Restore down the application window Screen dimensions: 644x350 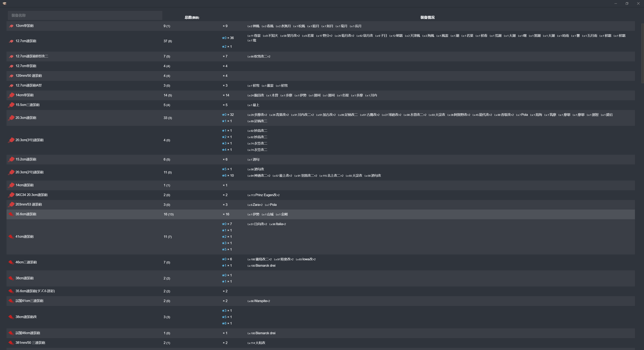tap(627, 3)
